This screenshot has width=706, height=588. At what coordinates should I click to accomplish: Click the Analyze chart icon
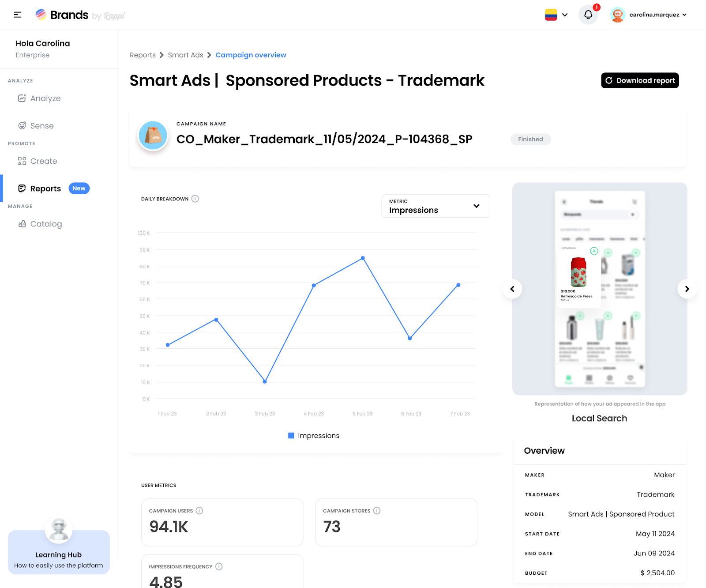click(x=22, y=98)
